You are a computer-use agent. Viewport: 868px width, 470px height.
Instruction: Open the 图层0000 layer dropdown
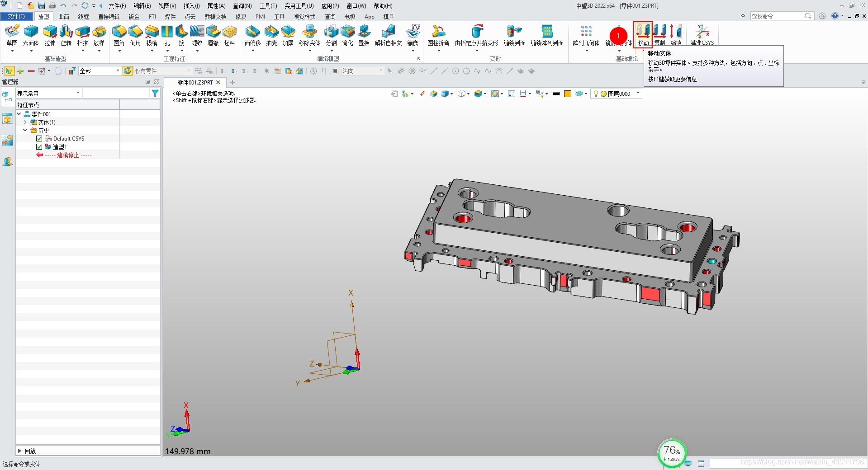click(x=638, y=94)
